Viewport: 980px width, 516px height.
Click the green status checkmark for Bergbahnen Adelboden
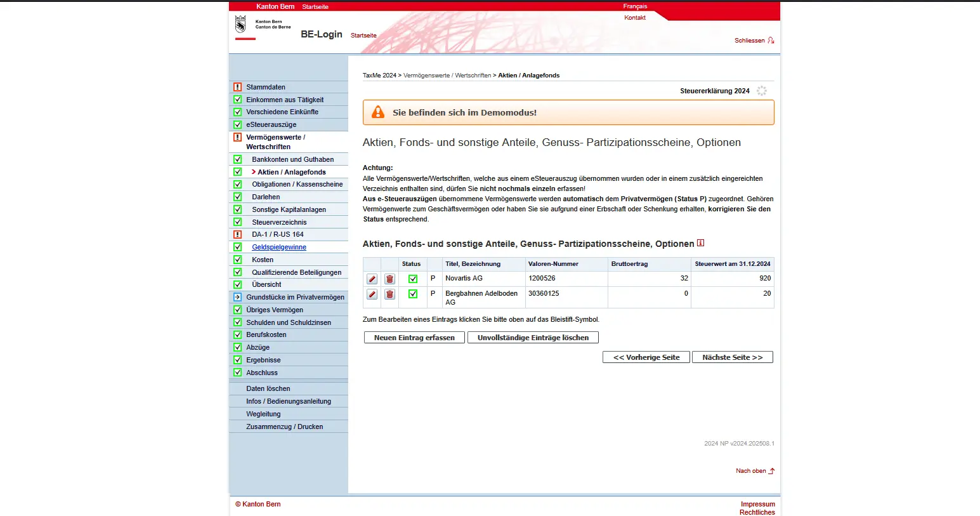coord(413,294)
